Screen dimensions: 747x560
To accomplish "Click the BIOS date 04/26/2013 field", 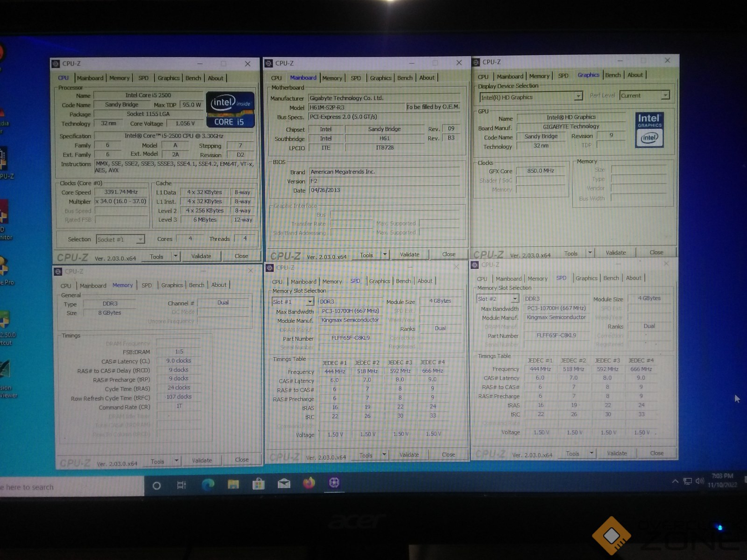I will pos(385,190).
